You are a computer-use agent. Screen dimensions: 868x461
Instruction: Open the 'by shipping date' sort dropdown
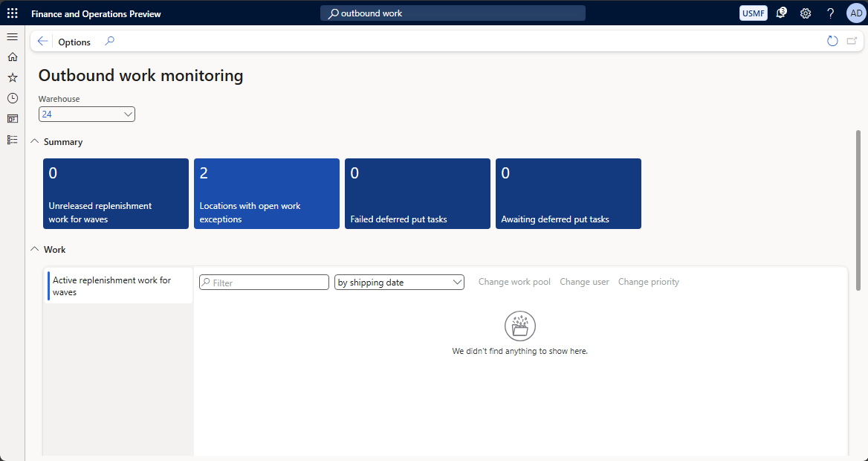399,283
